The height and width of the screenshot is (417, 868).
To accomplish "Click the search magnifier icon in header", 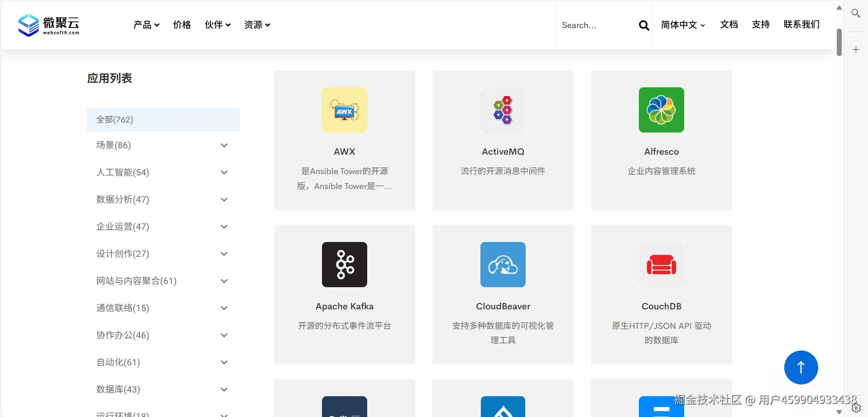I will click(x=643, y=25).
